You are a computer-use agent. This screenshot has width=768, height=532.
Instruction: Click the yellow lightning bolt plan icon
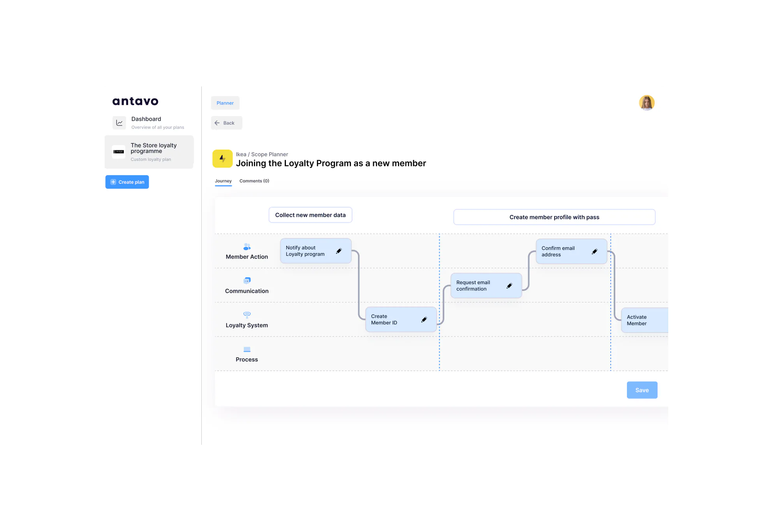coord(222,159)
